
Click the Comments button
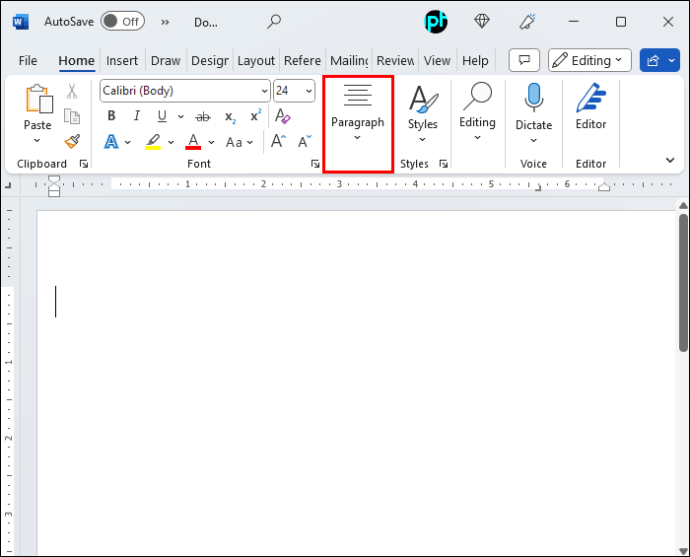524,60
